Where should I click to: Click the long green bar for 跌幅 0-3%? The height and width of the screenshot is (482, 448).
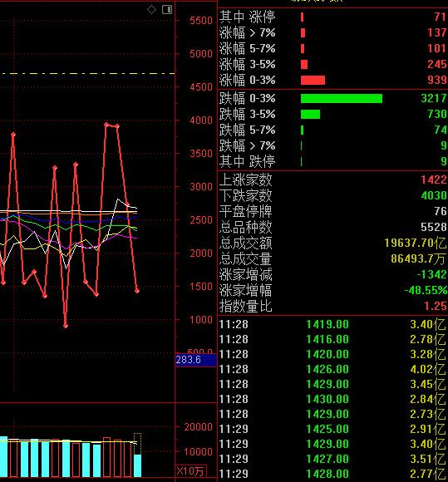[x=342, y=98]
